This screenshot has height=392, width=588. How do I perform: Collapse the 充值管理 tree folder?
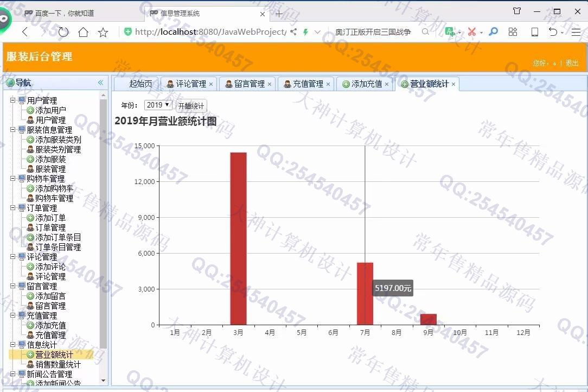(13, 315)
